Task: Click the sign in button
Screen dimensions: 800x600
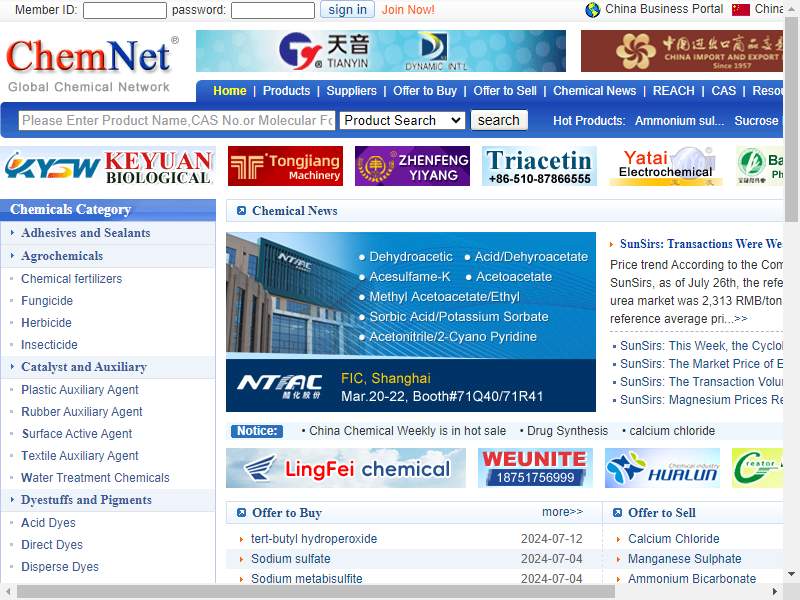Action: (x=347, y=10)
